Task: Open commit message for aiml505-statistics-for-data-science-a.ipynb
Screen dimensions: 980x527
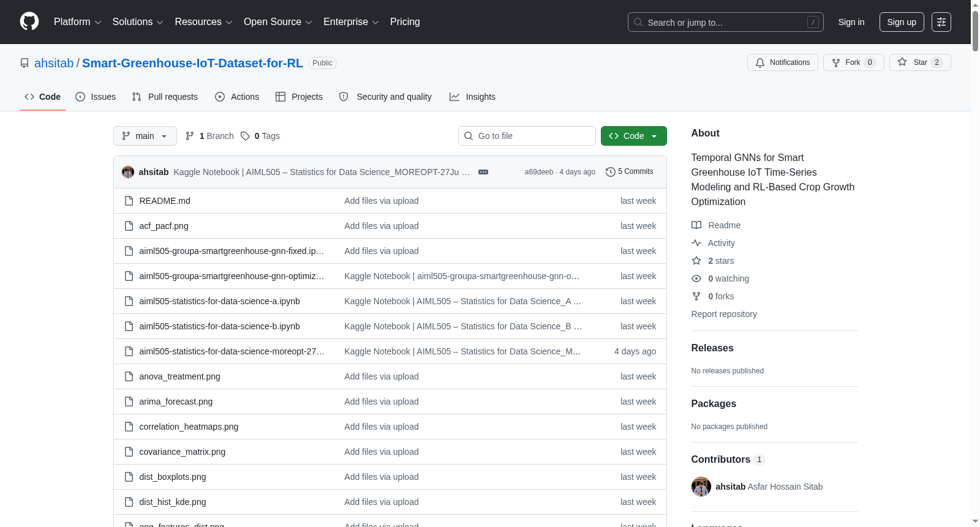Action: [x=463, y=301]
